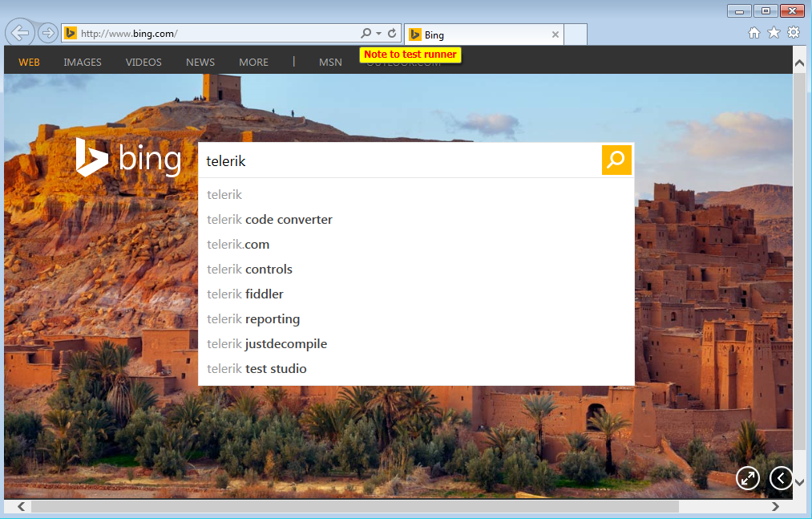Open the NEWS navigation item

click(200, 63)
